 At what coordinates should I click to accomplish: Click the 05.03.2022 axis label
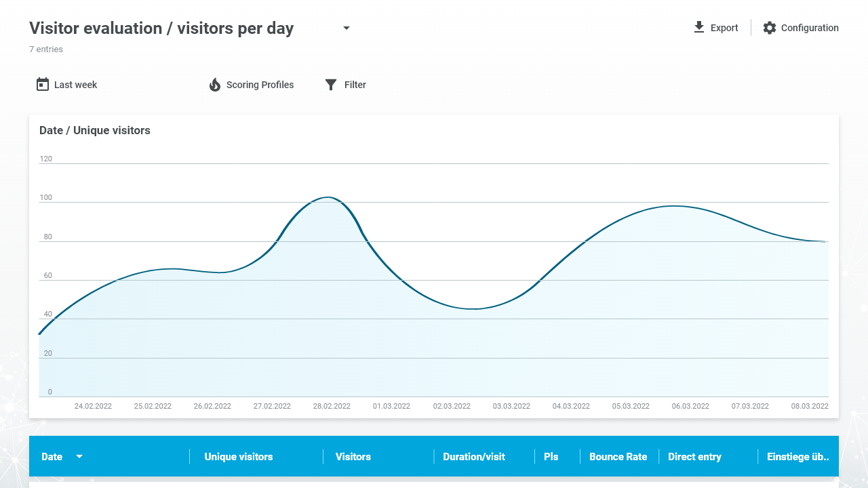631,406
